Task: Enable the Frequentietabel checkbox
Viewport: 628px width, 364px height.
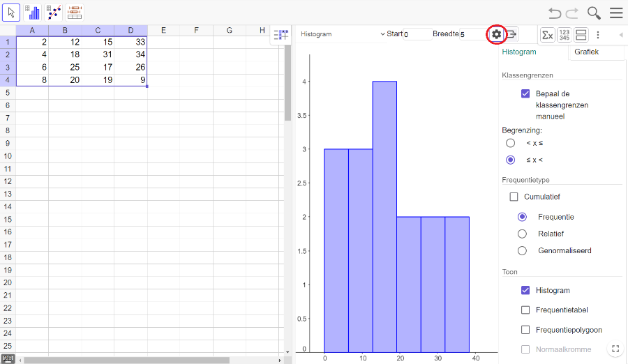Action: pos(525,310)
